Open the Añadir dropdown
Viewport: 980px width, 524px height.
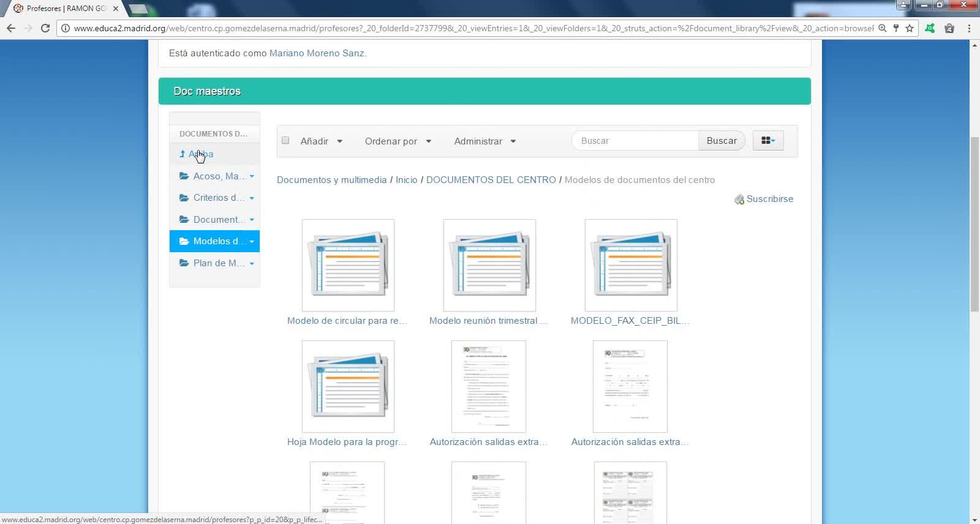pyautogui.click(x=322, y=141)
